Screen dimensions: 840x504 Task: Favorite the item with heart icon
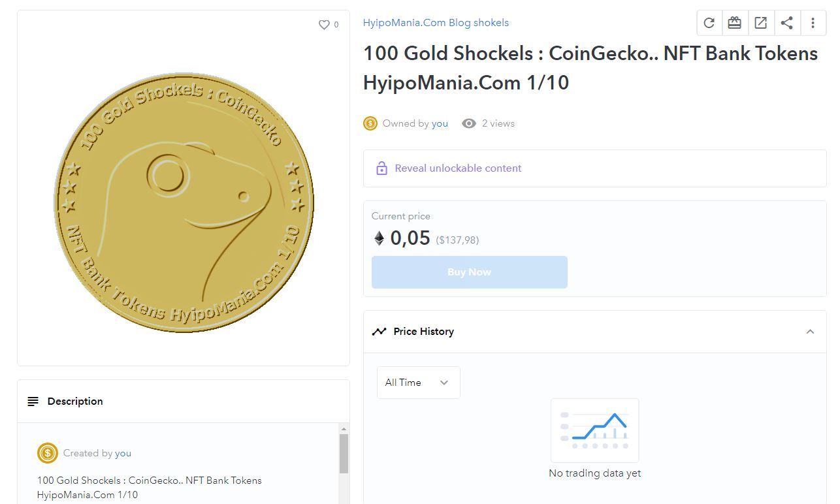click(324, 25)
